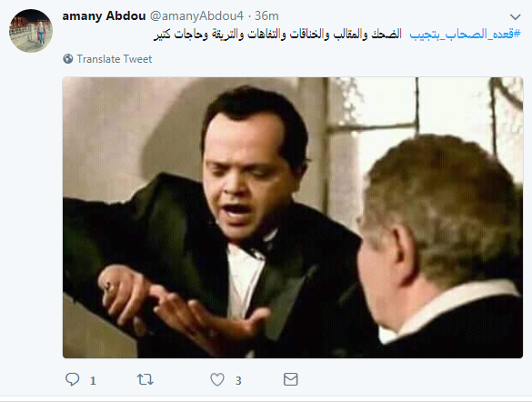Click the display name amany Abdou
This screenshot has width=532, height=402.
[104, 16]
